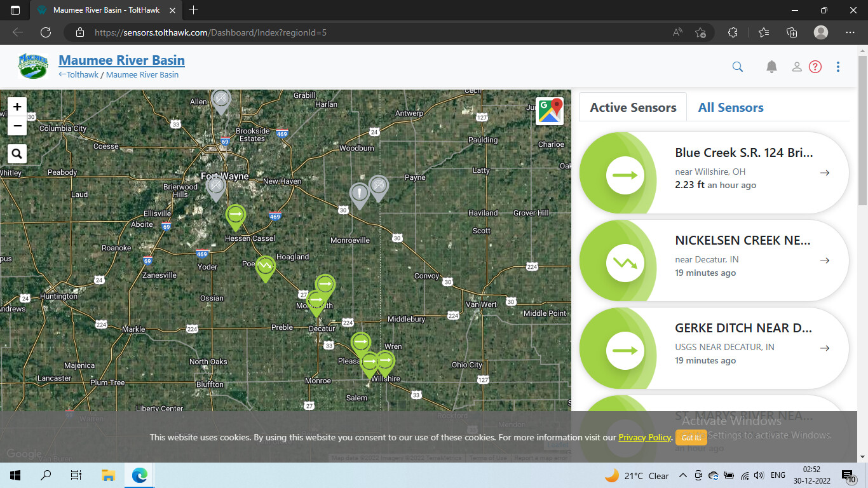Open File Explorer from the taskbar

coord(108,475)
